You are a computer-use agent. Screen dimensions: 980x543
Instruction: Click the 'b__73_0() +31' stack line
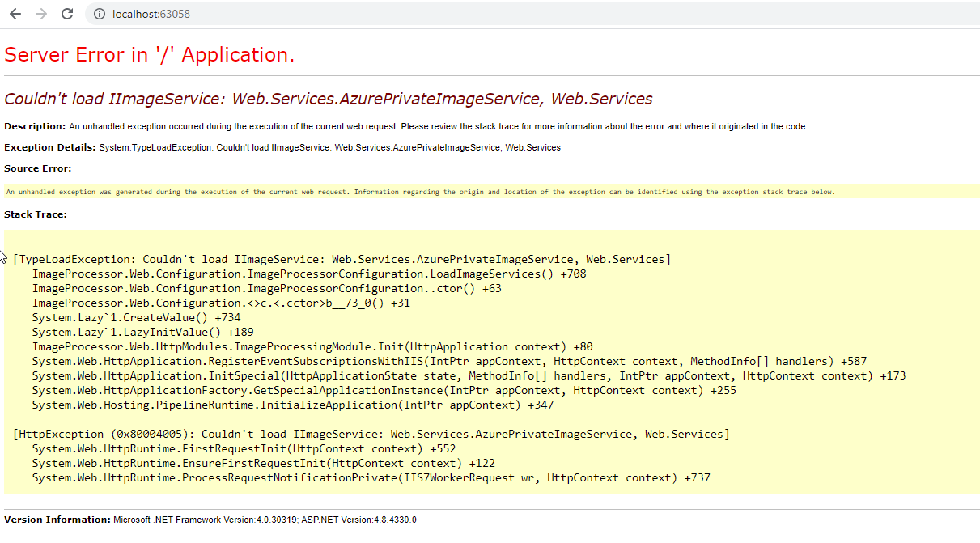pyautogui.click(x=222, y=303)
